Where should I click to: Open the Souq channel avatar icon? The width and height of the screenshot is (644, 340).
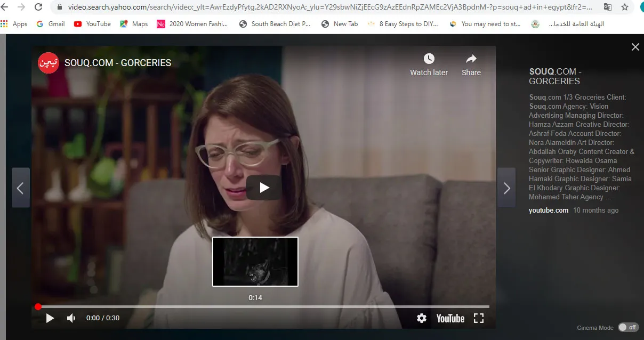[x=48, y=63]
